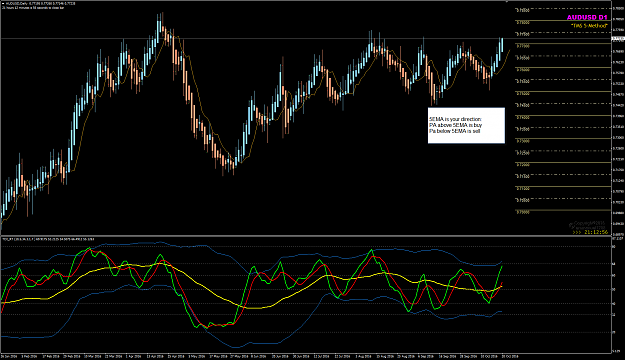The width and height of the screenshot is (625, 360).
Task: Click the candle close countdown text
Action: pyautogui.click(x=33, y=8)
